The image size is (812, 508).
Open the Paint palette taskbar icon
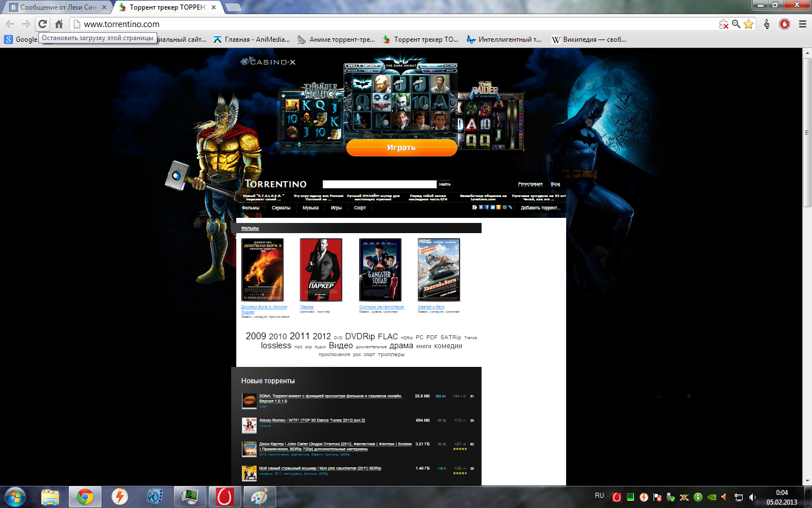click(x=259, y=497)
